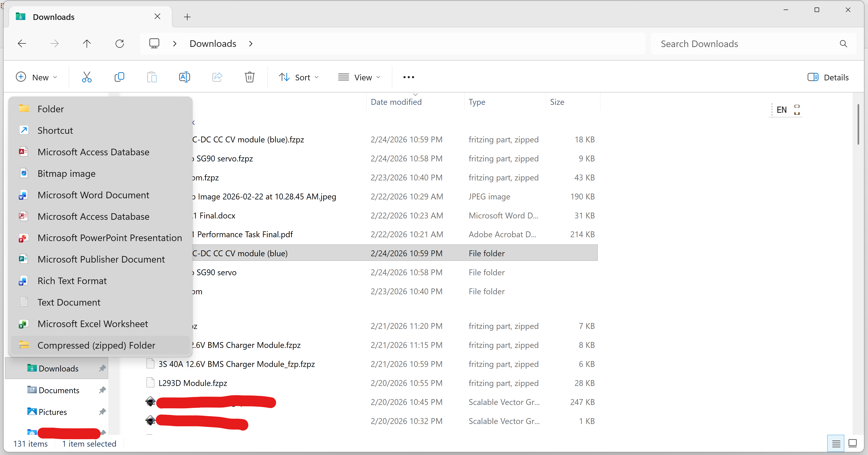
Task: Choose Text Document in New menu
Action: click(69, 302)
